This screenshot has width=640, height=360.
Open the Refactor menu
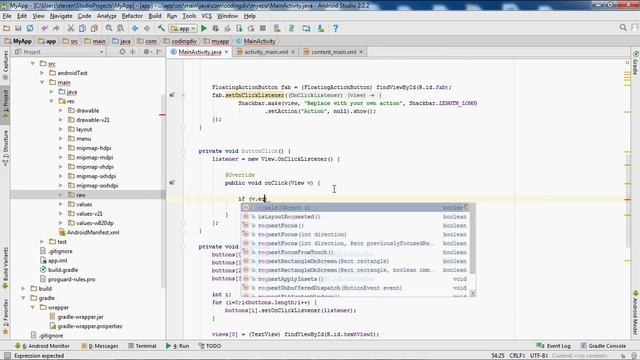click(132, 16)
